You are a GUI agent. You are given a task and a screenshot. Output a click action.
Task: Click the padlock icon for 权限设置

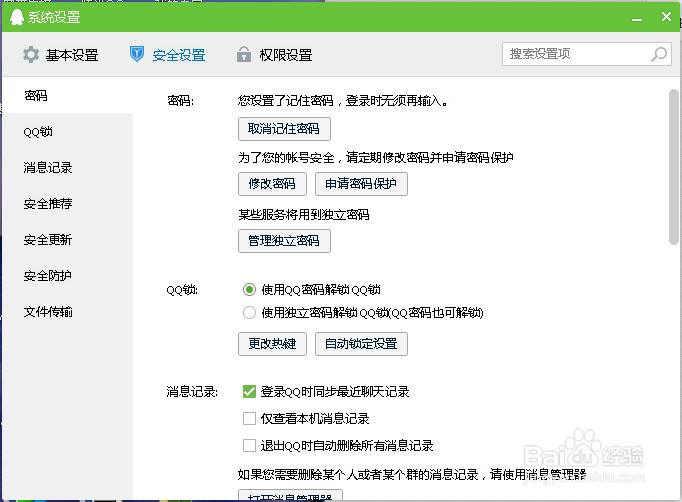[244, 54]
